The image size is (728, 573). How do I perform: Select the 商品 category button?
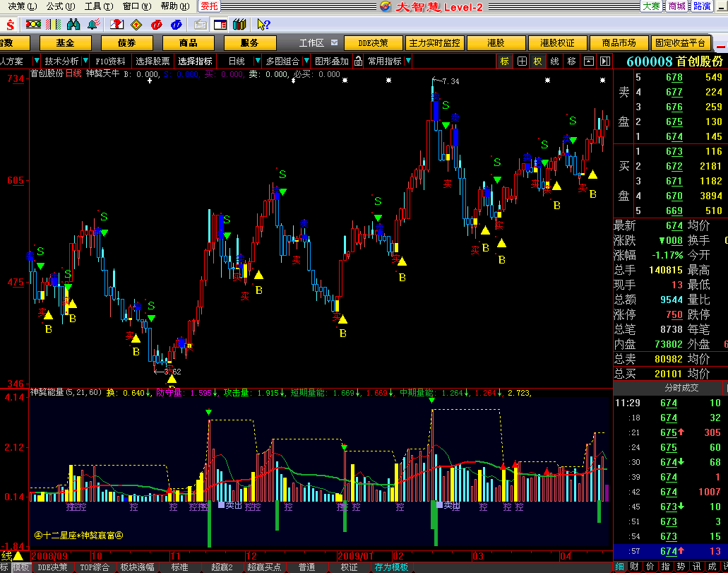coord(188,43)
